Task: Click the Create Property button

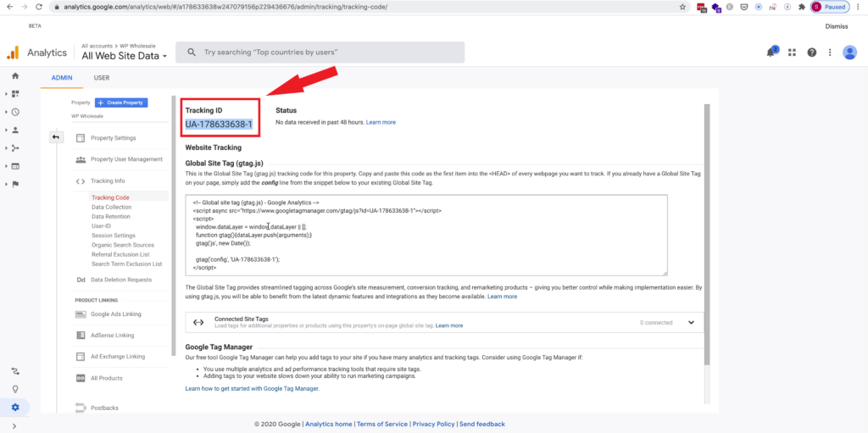Action: pos(121,103)
